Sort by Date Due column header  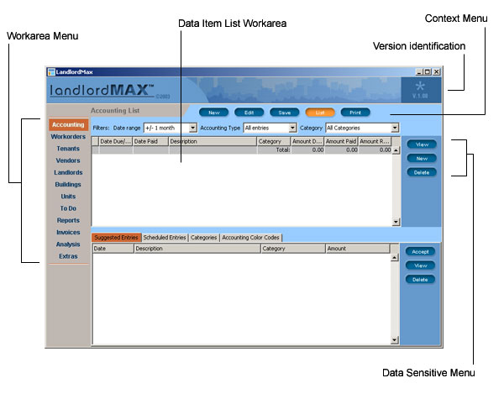pos(116,141)
